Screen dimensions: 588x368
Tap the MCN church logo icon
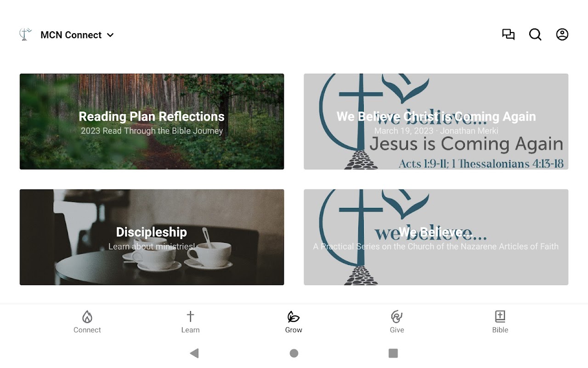point(25,34)
